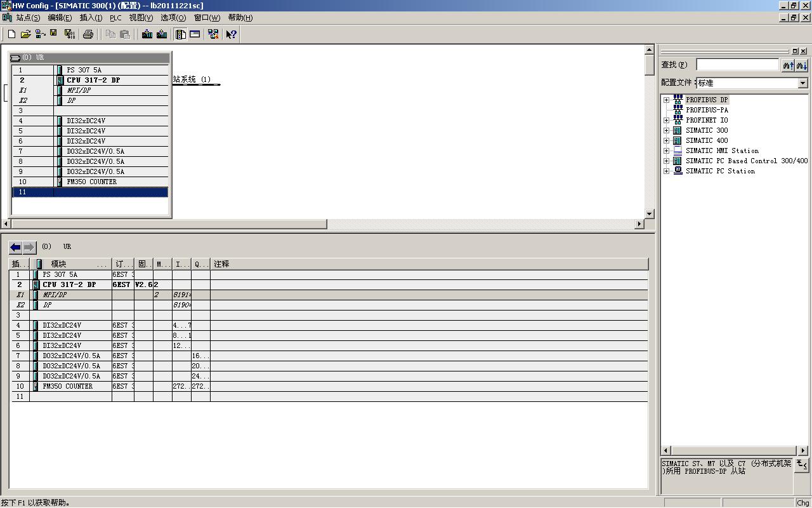Open the 选项(O) menu
This screenshot has width=812, height=508.
click(x=173, y=18)
